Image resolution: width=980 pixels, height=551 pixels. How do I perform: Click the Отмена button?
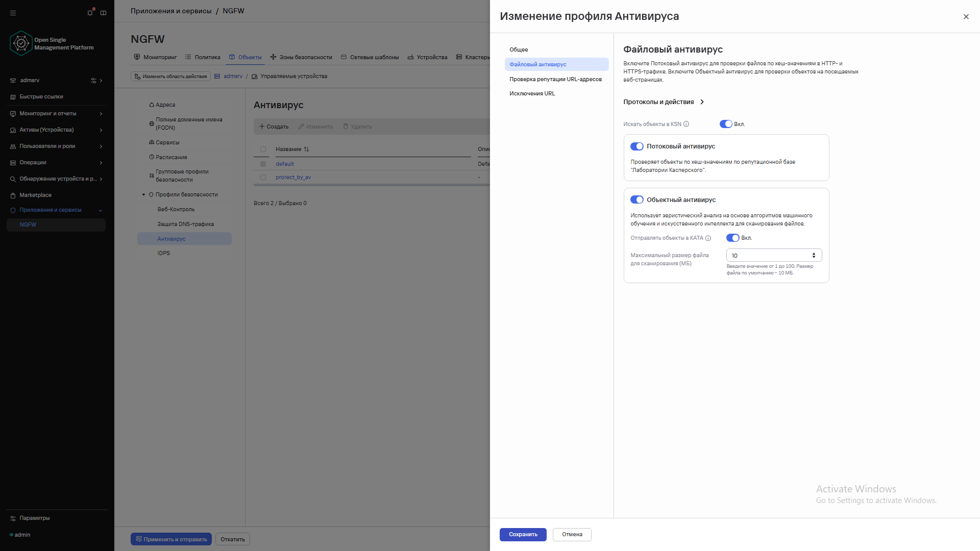tap(572, 535)
